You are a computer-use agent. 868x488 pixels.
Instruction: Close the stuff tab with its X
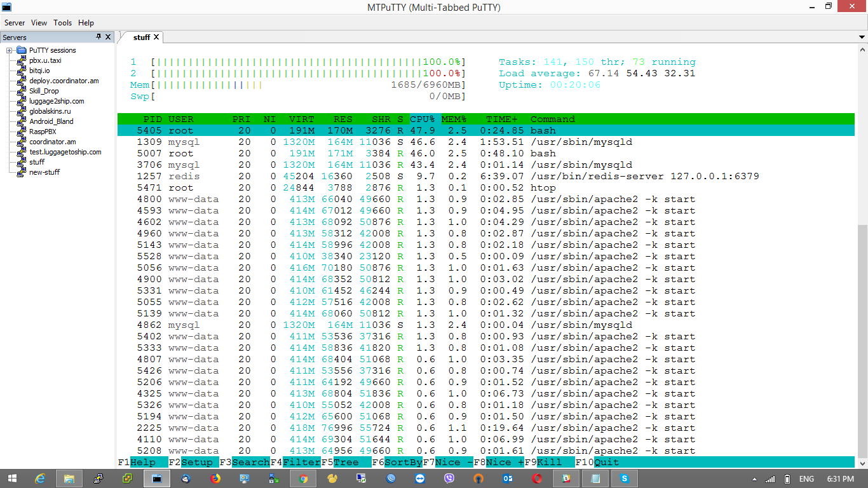(156, 37)
